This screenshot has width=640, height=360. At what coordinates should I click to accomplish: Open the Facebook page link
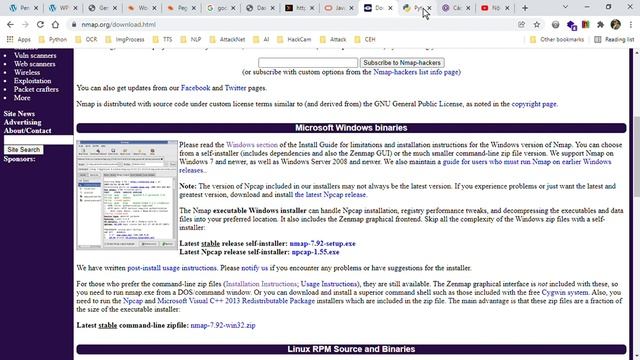[x=195, y=88]
